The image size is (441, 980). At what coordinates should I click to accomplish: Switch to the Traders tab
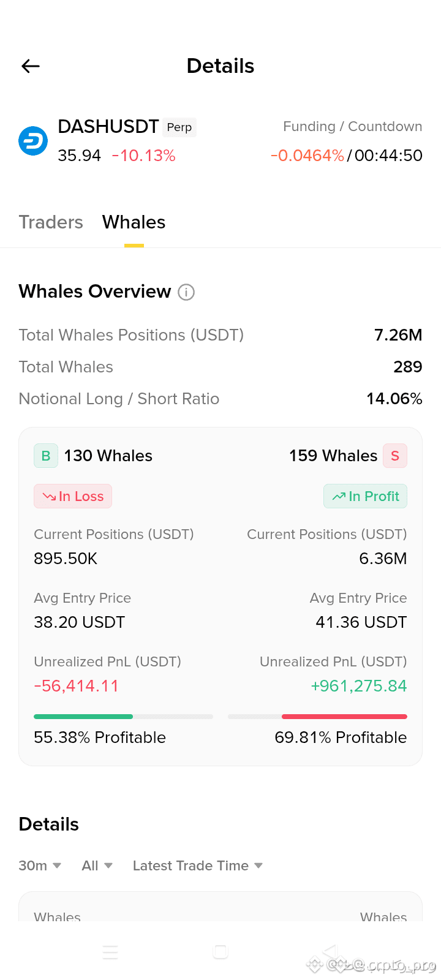[x=51, y=222]
